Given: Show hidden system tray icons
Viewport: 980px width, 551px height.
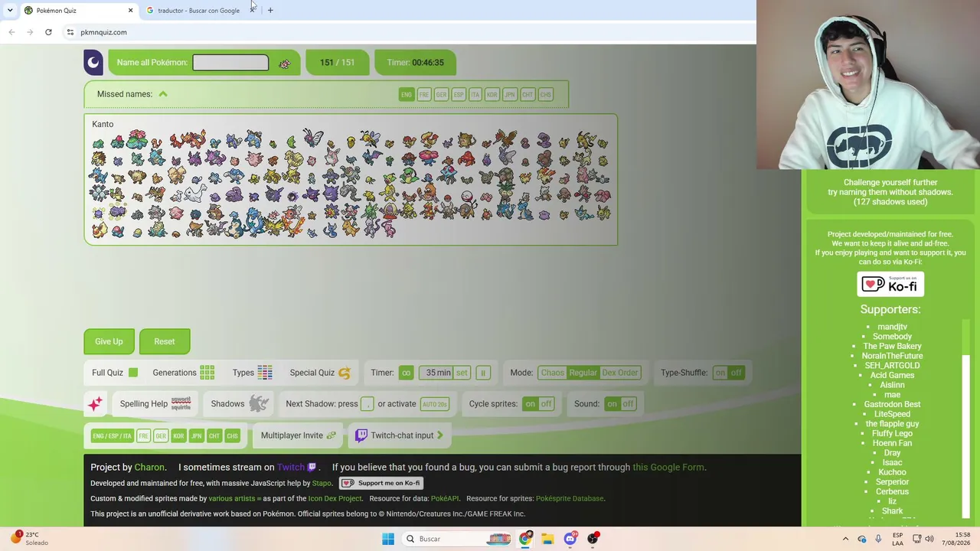Looking at the screenshot, I should tap(846, 539).
